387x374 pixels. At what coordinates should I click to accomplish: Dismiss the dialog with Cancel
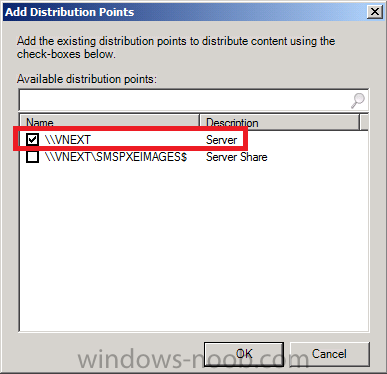329,354
